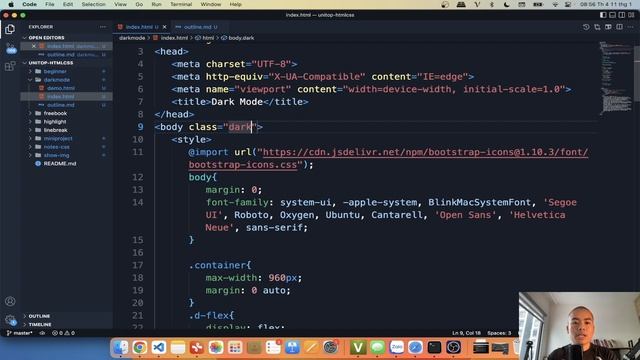The height and width of the screenshot is (360, 640).
Task: Open the Explorer panel's more actions ellipsis
Action: (103, 27)
